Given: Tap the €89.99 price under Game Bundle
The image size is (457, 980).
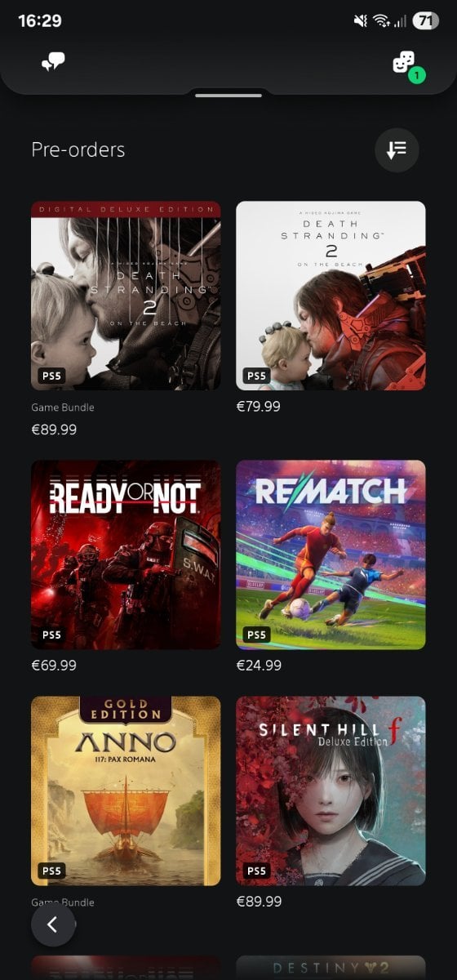Looking at the screenshot, I should point(54,430).
